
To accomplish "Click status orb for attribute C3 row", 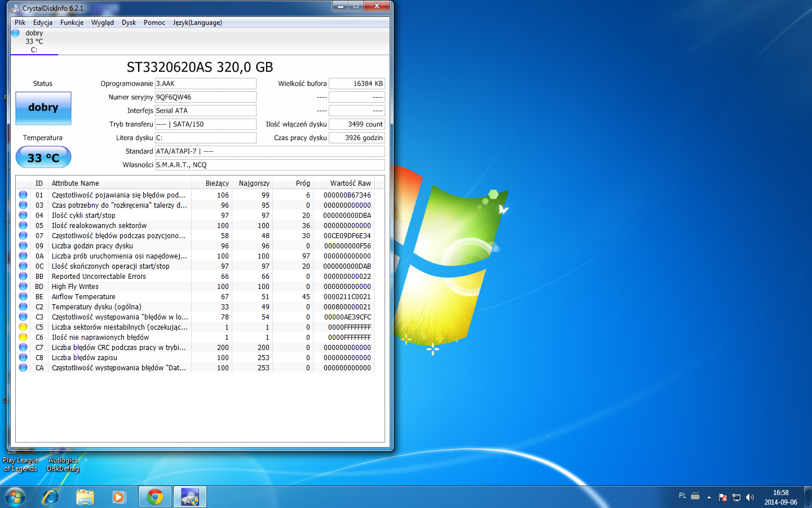I will pos(23,317).
